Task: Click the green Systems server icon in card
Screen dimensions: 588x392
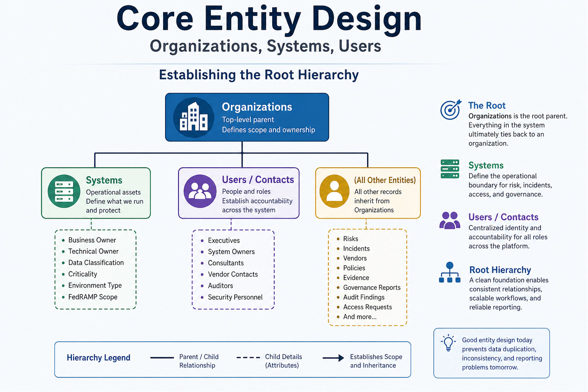Action: pyautogui.click(x=64, y=191)
